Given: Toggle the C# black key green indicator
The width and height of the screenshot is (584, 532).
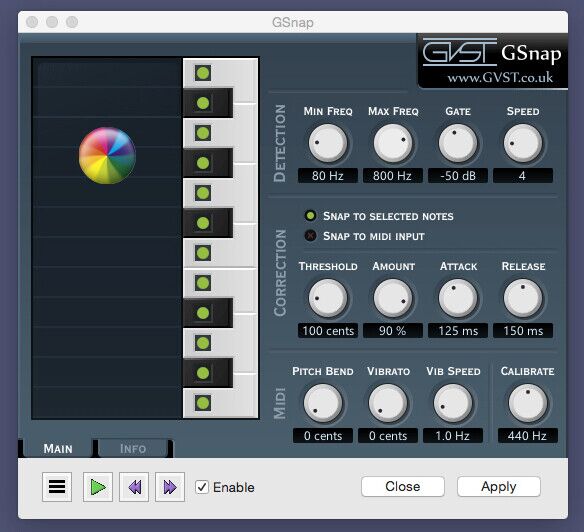Looking at the screenshot, I should (x=203, y=373).
